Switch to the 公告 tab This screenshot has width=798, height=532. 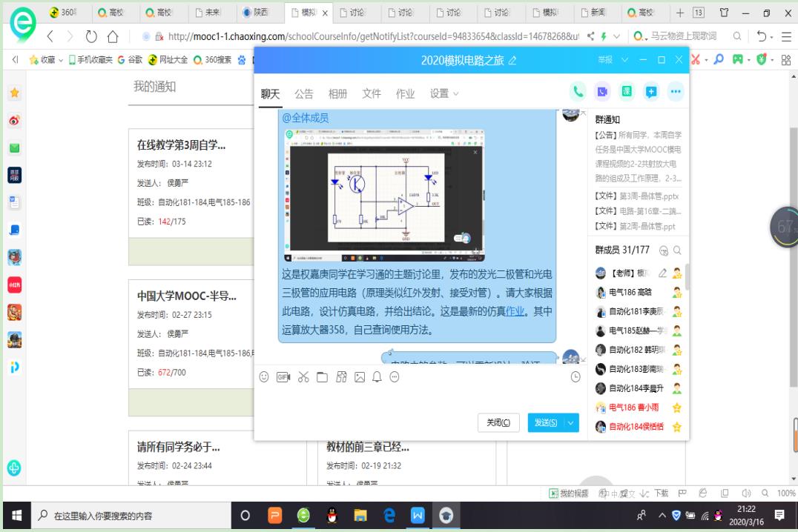pyautogui.click(x=304, y=93)
